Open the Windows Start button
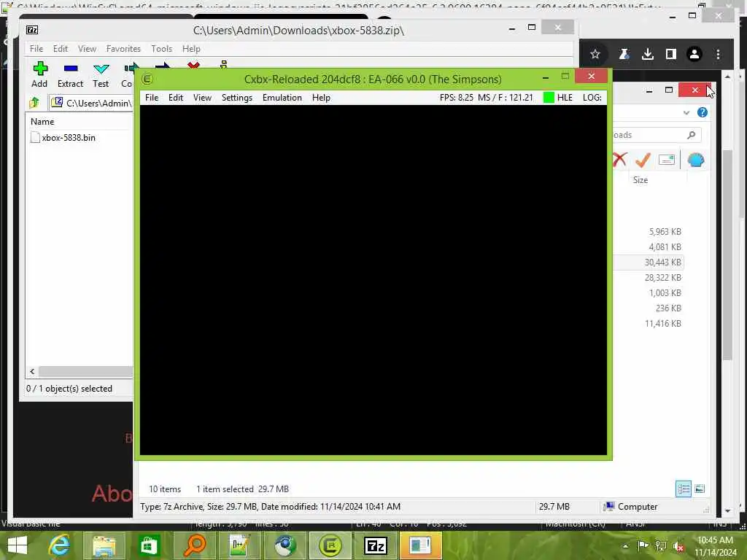 [18, 545]
